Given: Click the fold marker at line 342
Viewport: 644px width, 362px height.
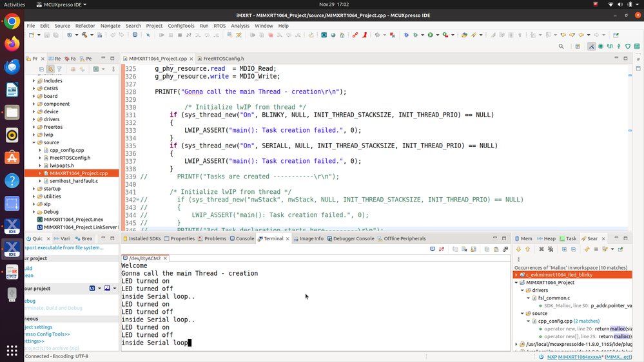Looking at the screenshot, I should click(x=139, y=200).
